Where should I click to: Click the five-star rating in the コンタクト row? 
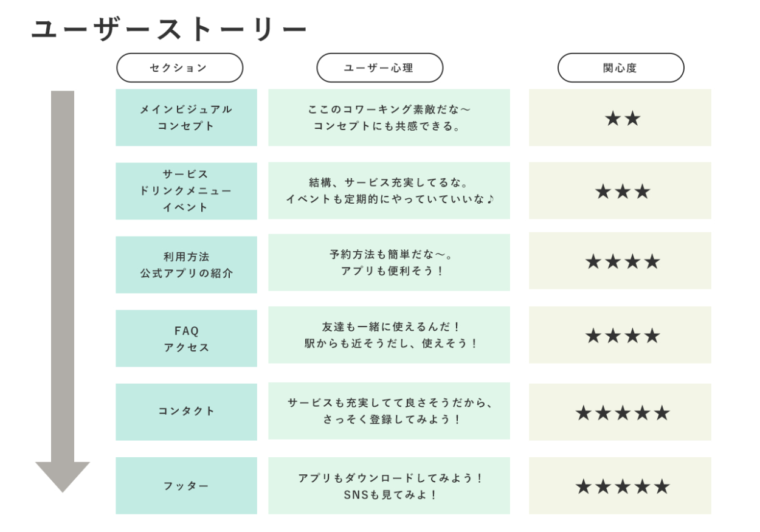620,412
